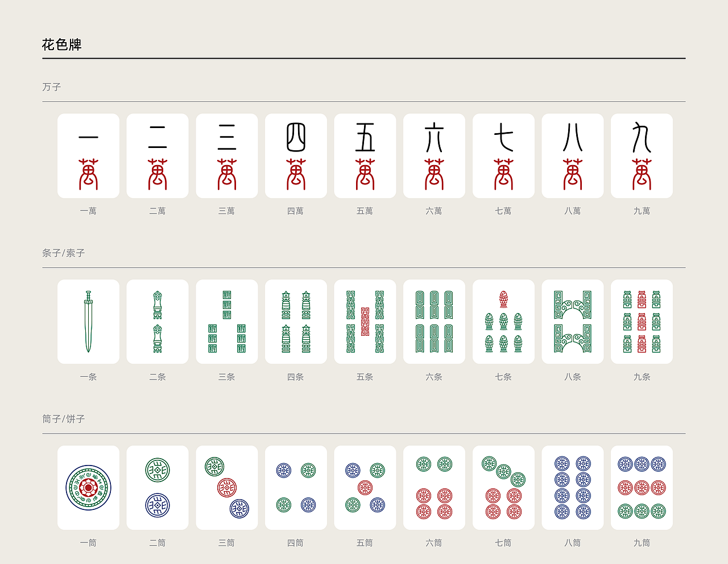Viewport: 728px width, 564px height.
Task: Choose the 七条 tile with red top
Action: (x=503, y=322)
